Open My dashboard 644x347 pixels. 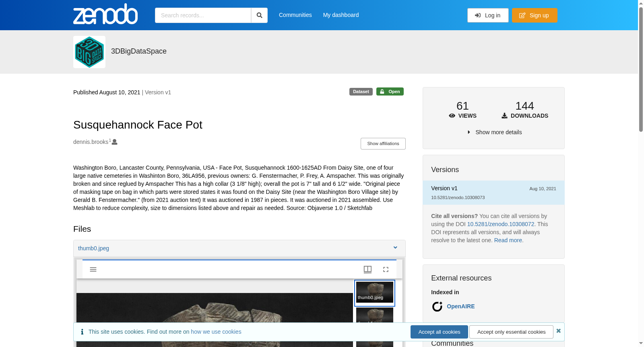(x=341, y=15)
